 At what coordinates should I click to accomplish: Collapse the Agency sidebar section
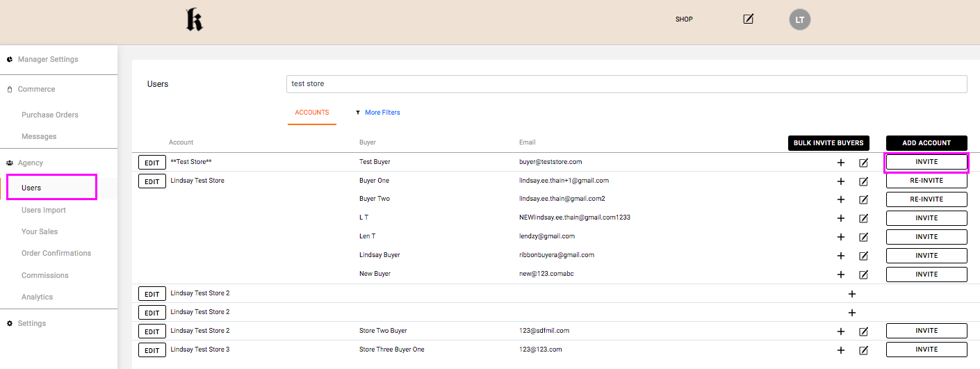(31, 163)
